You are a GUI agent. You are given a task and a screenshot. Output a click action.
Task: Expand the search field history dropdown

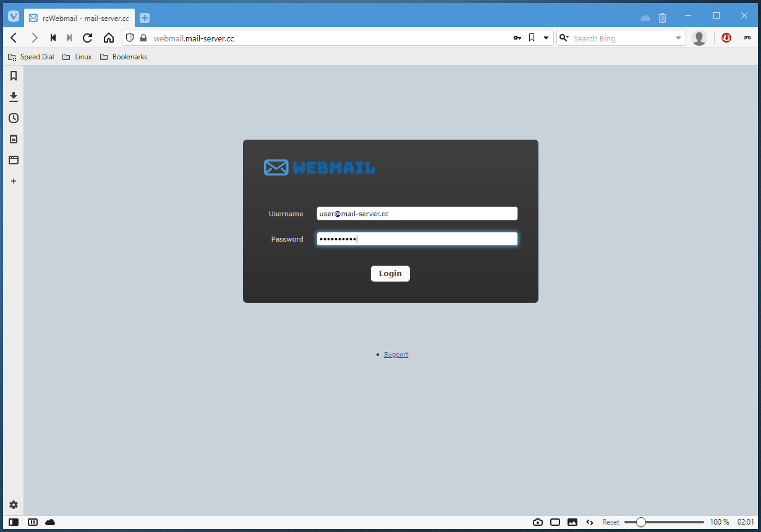click(x=678, y=38)
